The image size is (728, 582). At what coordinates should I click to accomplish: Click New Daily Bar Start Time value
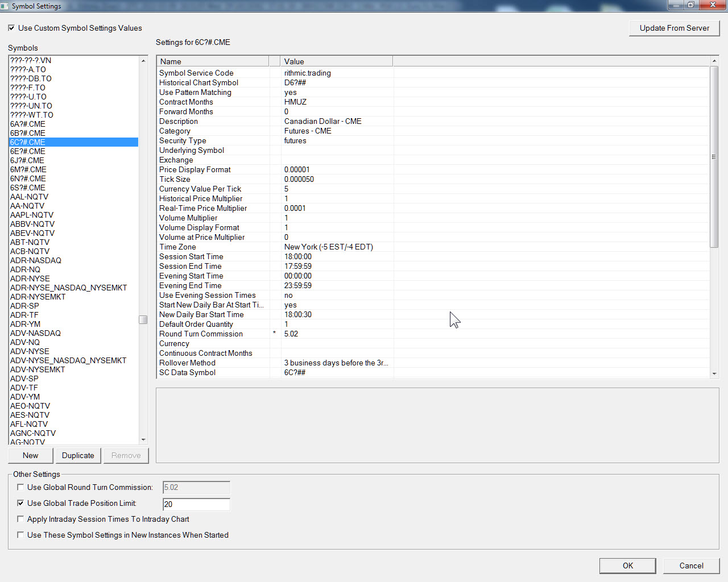pos(298,314)
